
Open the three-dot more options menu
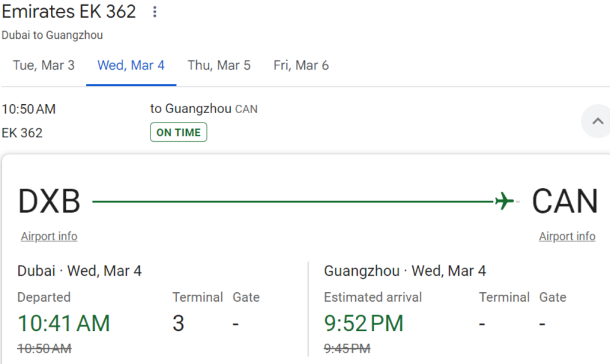click(154, 12)
